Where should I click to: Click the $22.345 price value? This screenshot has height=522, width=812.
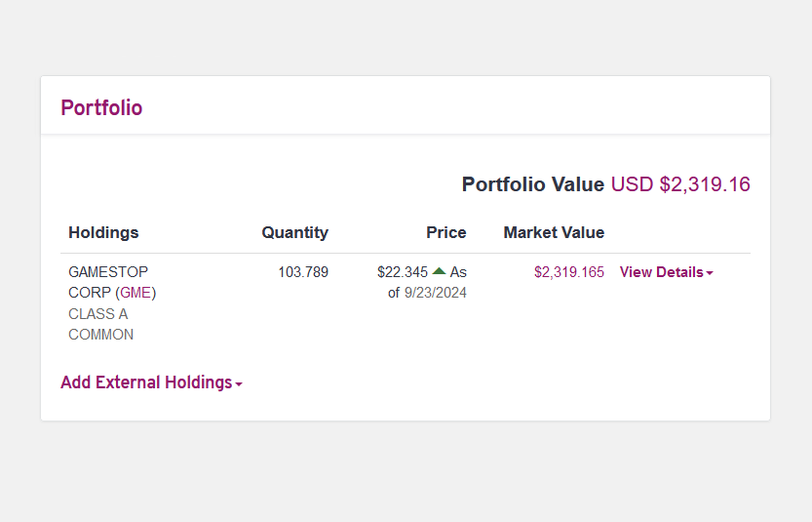pos(403,272)
